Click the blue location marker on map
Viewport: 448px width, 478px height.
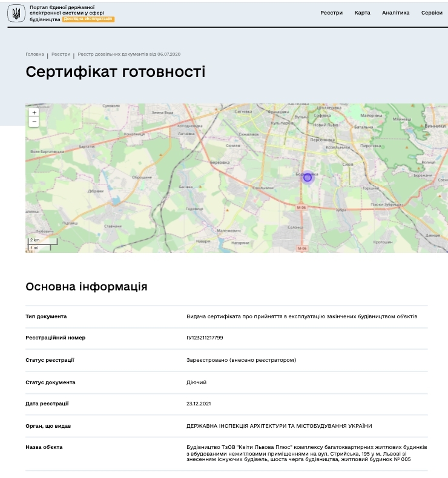pyautogui.click(x=307, y=177)
